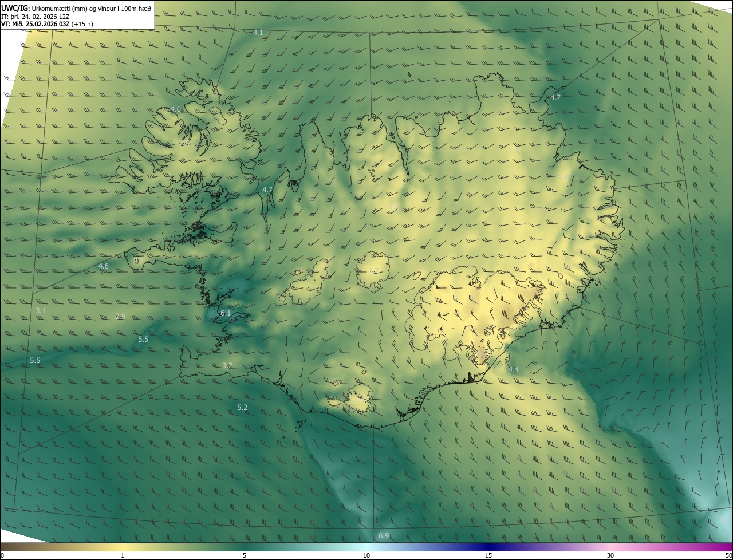The image size is (733, 560).
Task: Click the 15 tick on the colorbar legend
Action: click(x=488, y=555)
